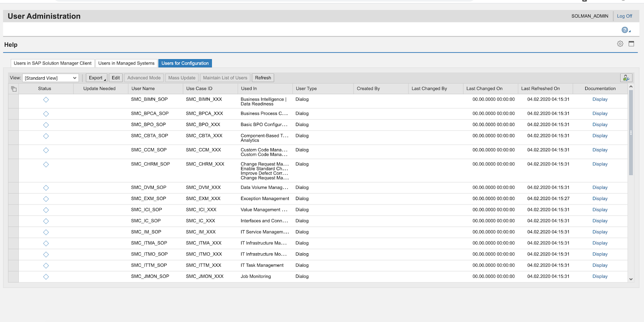
Task: Open the Export dropdown button
Action: point(96,78)
